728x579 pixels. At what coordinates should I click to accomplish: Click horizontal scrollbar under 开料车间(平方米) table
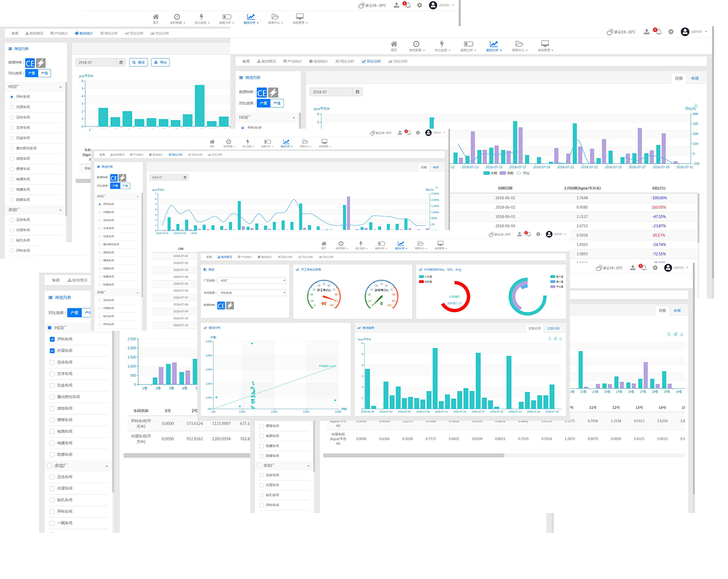[186, 456]
